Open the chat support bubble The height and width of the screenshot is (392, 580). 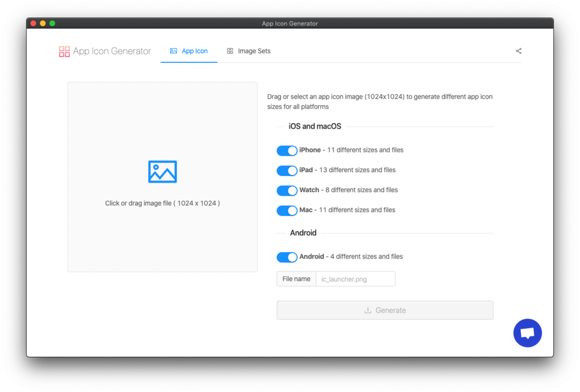527,333
